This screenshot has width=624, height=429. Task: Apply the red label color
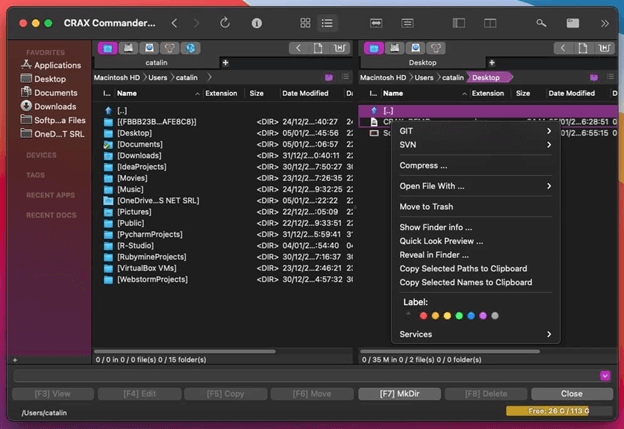tap(423, 316)
